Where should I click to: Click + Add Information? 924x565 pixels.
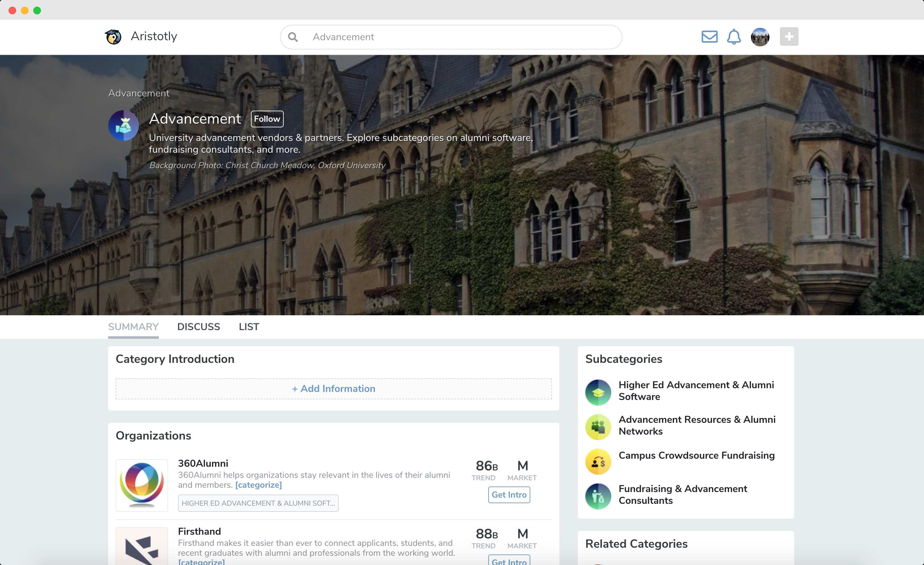point(334,389)
